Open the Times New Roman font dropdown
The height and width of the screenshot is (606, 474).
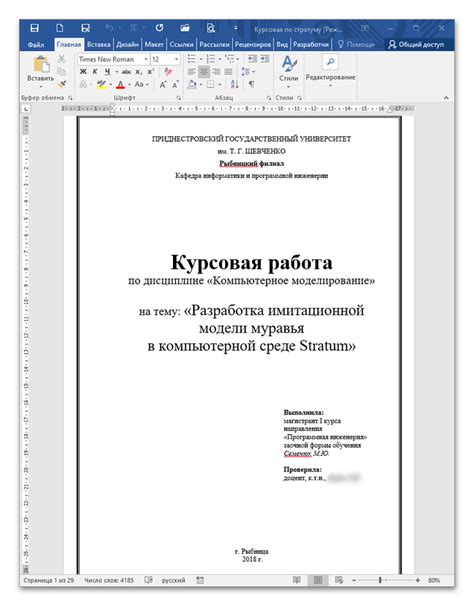(x=146, y=59)
